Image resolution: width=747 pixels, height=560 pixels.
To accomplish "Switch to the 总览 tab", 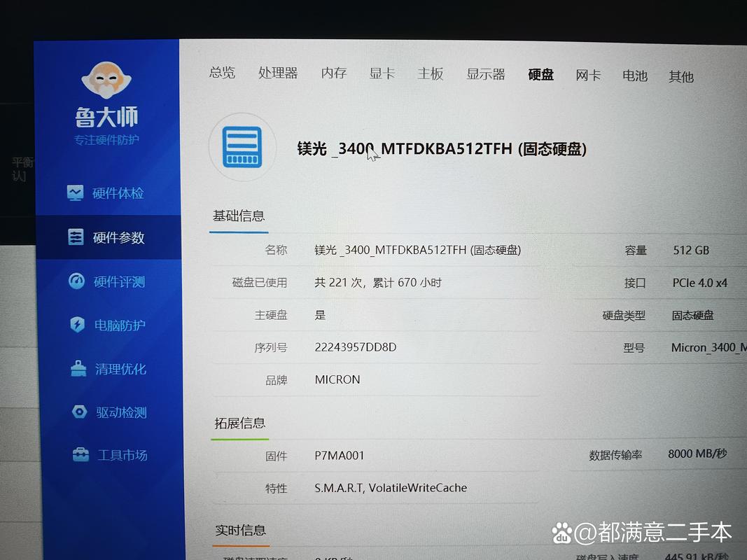I will pos(222,73).
